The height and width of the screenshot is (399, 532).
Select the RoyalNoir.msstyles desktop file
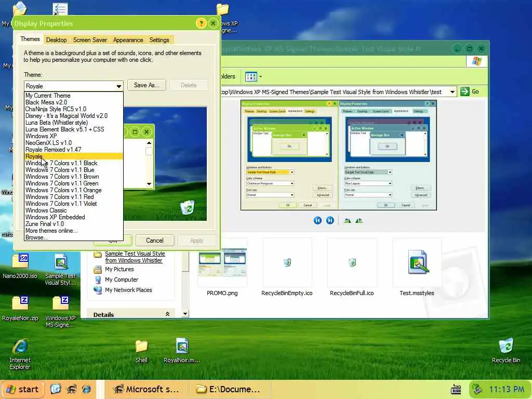182,351
